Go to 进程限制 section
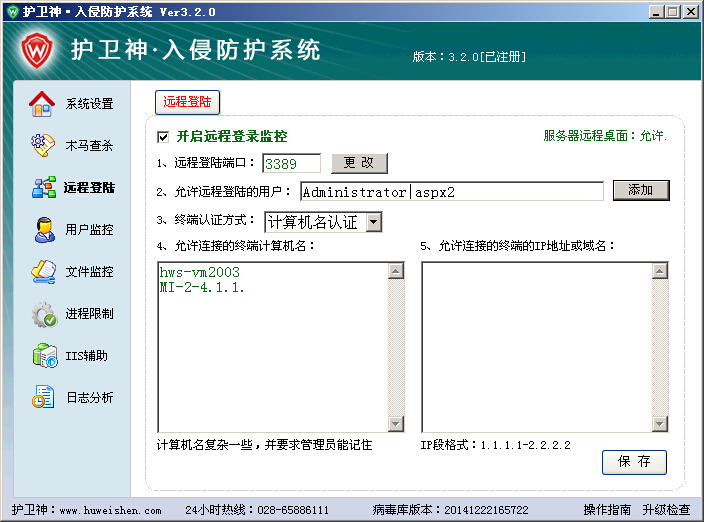This screenshot has width=704, height=522. [89, 314]
